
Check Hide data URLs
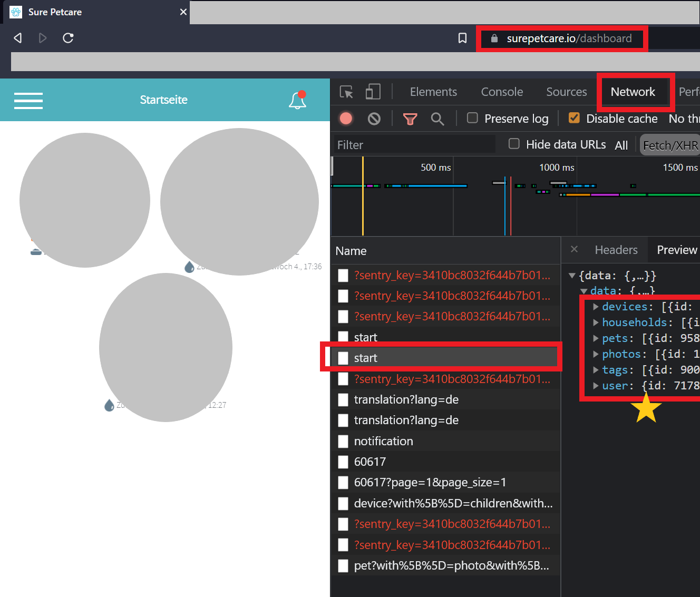coord(514,144)
